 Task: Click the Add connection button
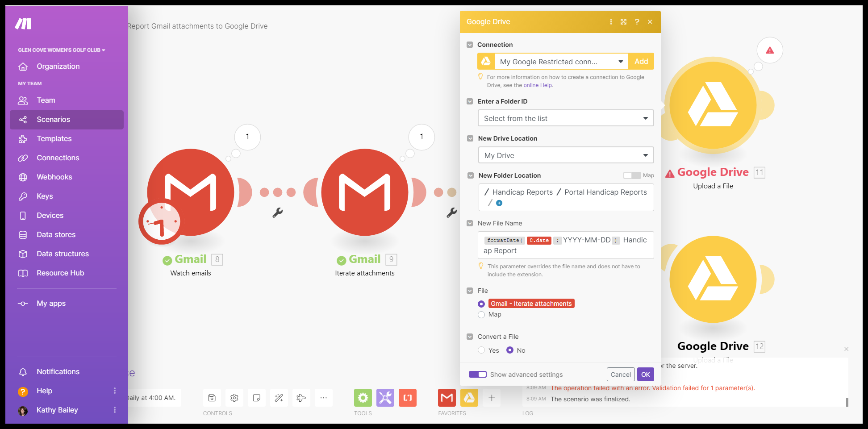click(x=641, y=62)
